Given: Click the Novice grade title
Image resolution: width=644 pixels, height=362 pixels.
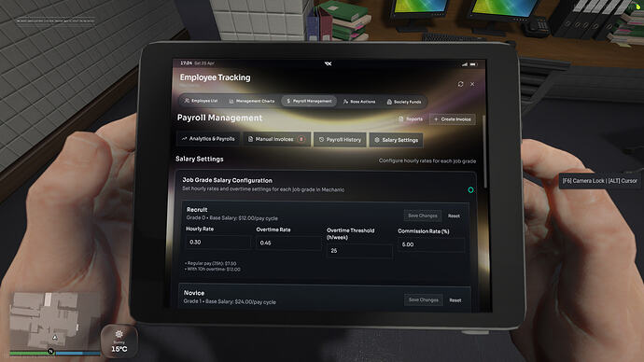Looking at the screenshot, I should pos(194,293).
